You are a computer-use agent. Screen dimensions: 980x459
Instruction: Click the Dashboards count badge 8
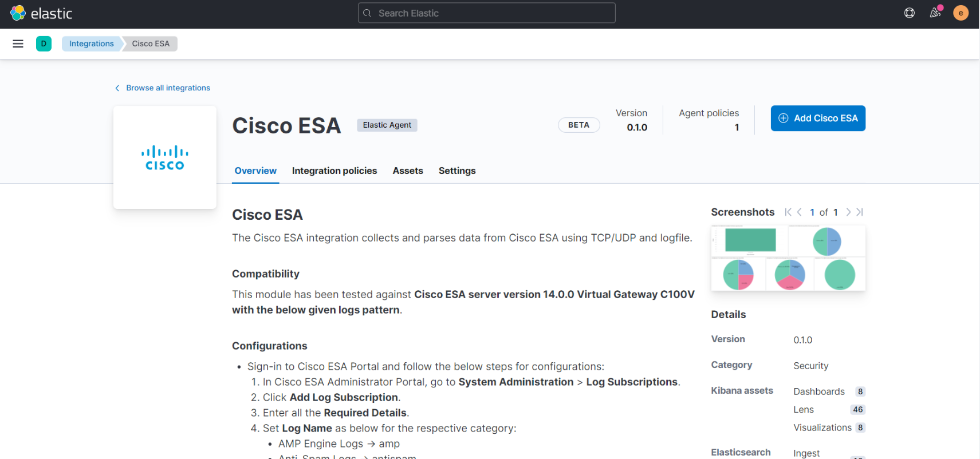click(x=860, y=391)
